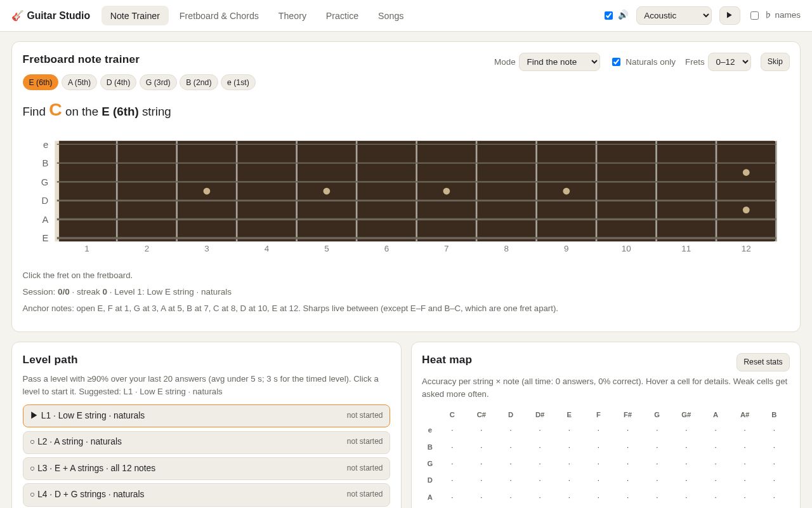The image size is (812, 508).
Task: Switch to the Songs tab
Action: click(391, 16)
